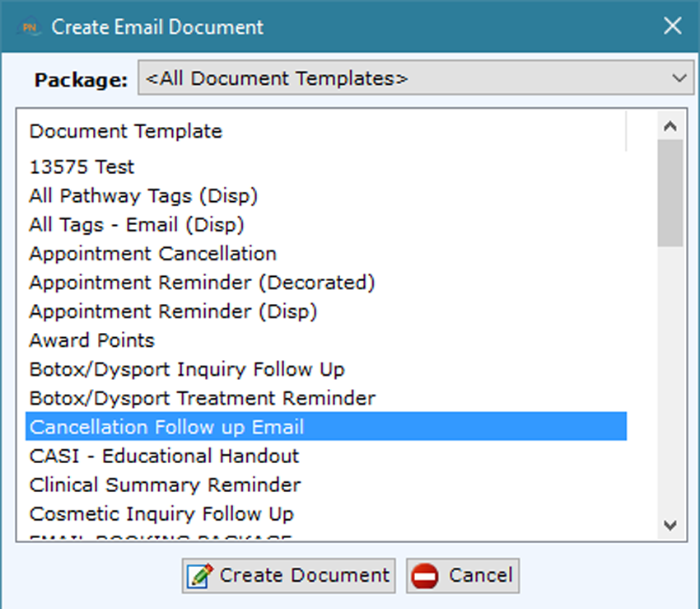Open the Package dropdown list
Image resolution: width=700 pixels, height=609 pixels.
pos(415,79)
